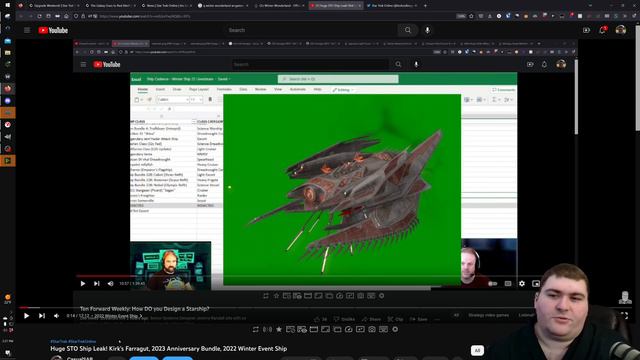Screen dimensions: 640x360
Task: Click the browser reload button
Action: click(39, 16)
